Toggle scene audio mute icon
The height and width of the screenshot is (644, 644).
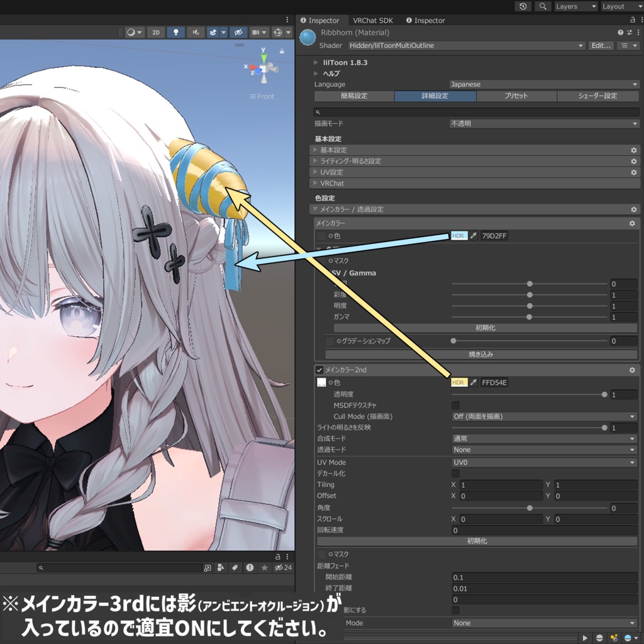[196, 33]
